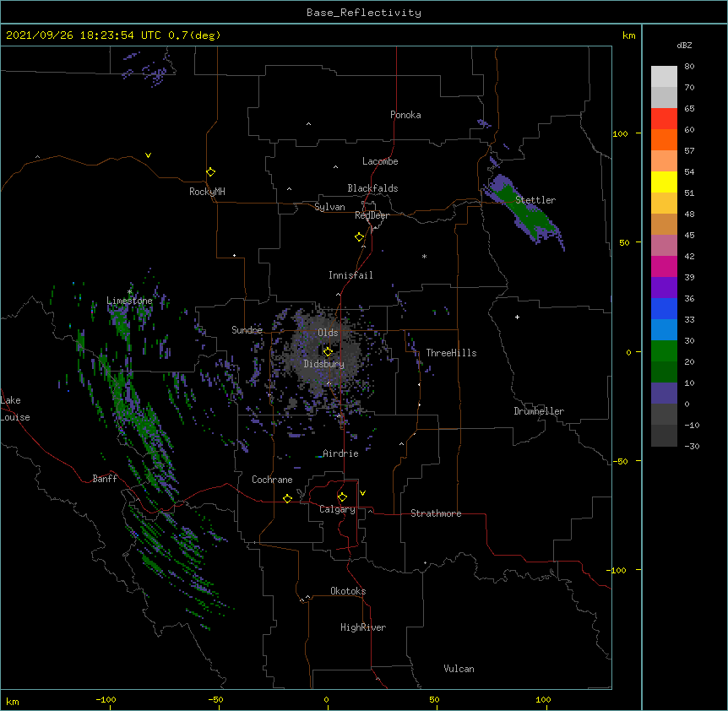The width and height of the screenshot is (728, 711).
Task: Click the 100 tick on right axis
Action: pyautogui.click(x=620, y=133)
